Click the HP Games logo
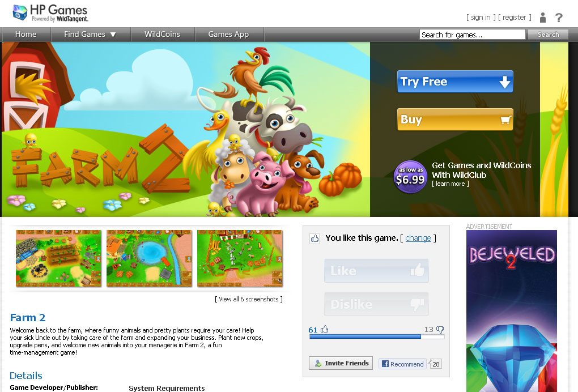578x392 pixels. (50, 13)
